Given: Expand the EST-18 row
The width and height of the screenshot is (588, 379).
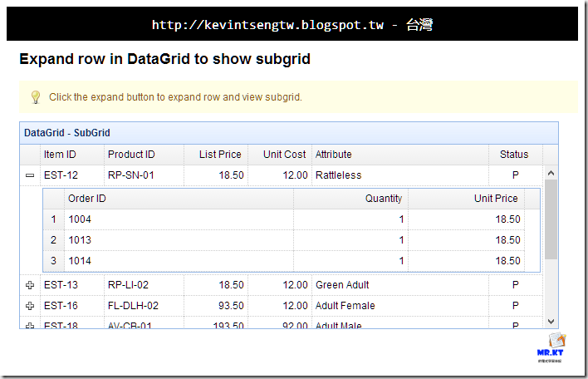Looking at the screenshot, I should point(31,325).
